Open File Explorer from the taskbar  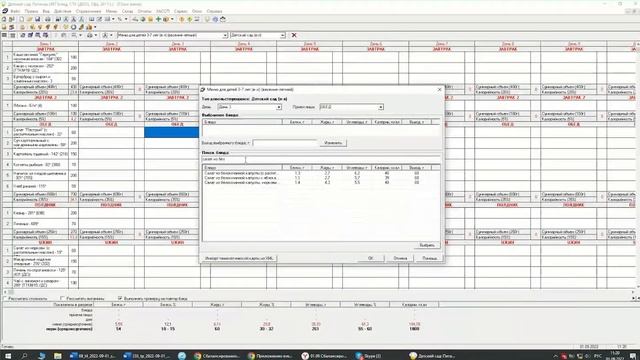(58, 356)
